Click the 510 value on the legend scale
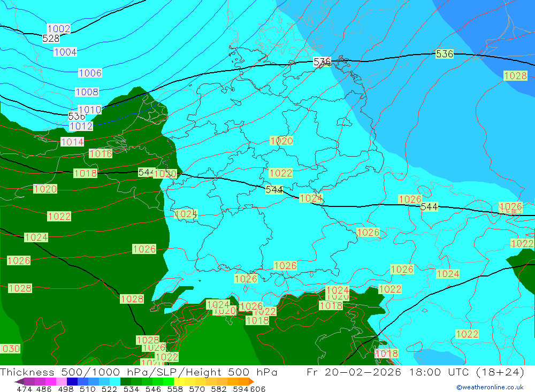Image resolution: width=535 pixels, height=392 pixels. (88, 389)
